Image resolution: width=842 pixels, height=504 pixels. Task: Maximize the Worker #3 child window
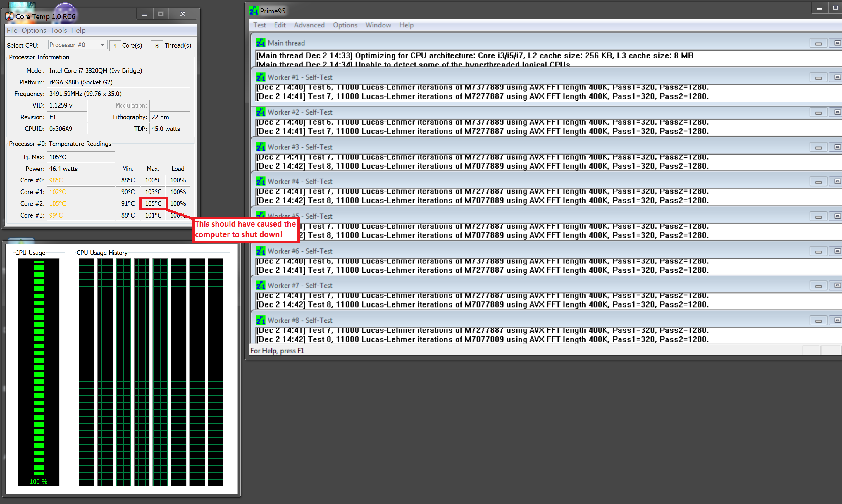(836, 147)
